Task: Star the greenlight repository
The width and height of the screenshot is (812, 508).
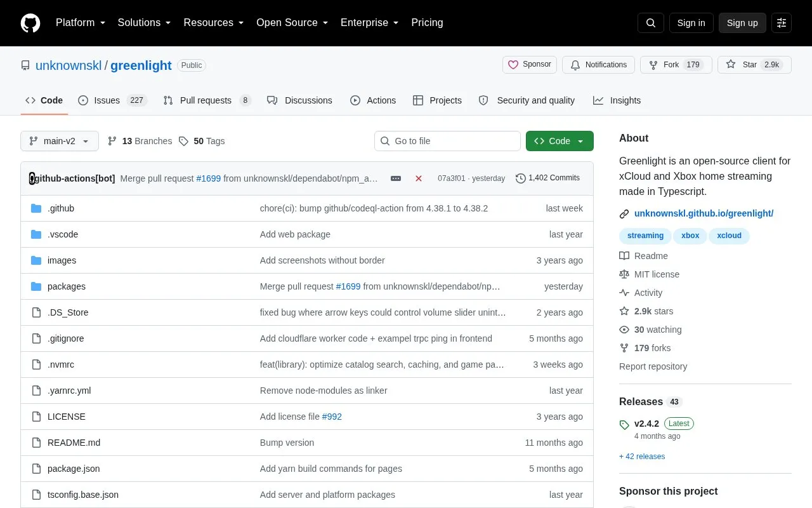Action: pyautogui.click(x=754, y=65)
